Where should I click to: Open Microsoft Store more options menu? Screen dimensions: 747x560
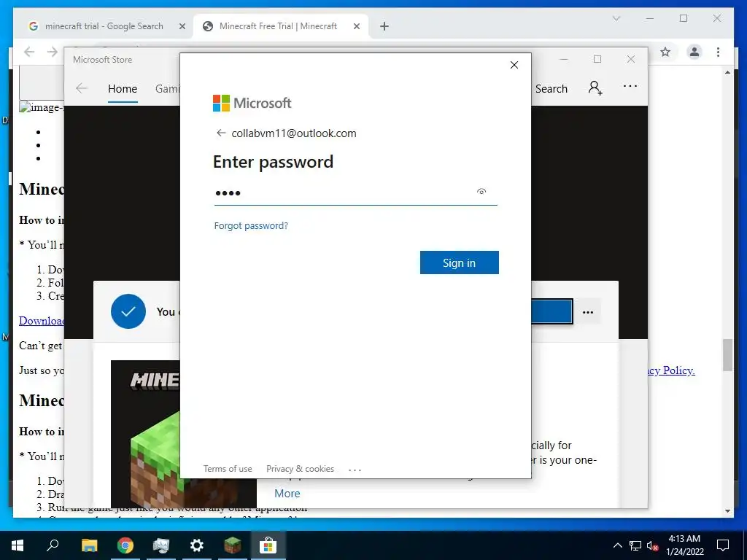(x=630, y=86)
